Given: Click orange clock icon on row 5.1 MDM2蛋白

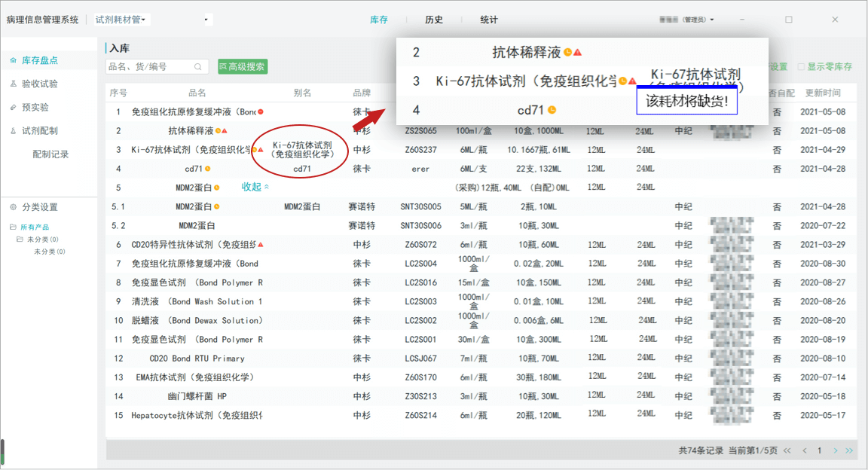Looking at the screenshot, I should pyautogui.click(x=216, y=206).
